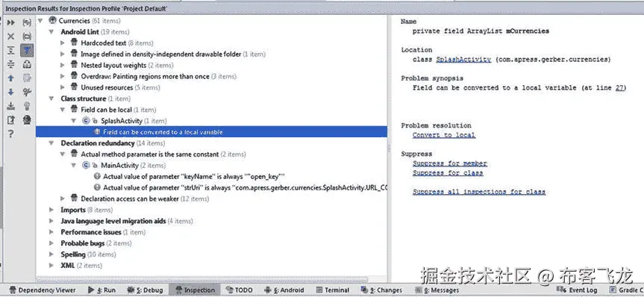Rerun inspection with double-arrow icon
This screenshot has width=644, height=297.
coord(11,22)
